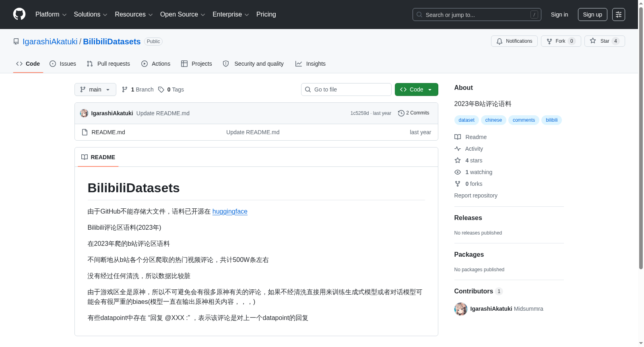Click the branch icon beside 1 Branch
Viewport: 644px width, 347px height.
tap(125, 89)
